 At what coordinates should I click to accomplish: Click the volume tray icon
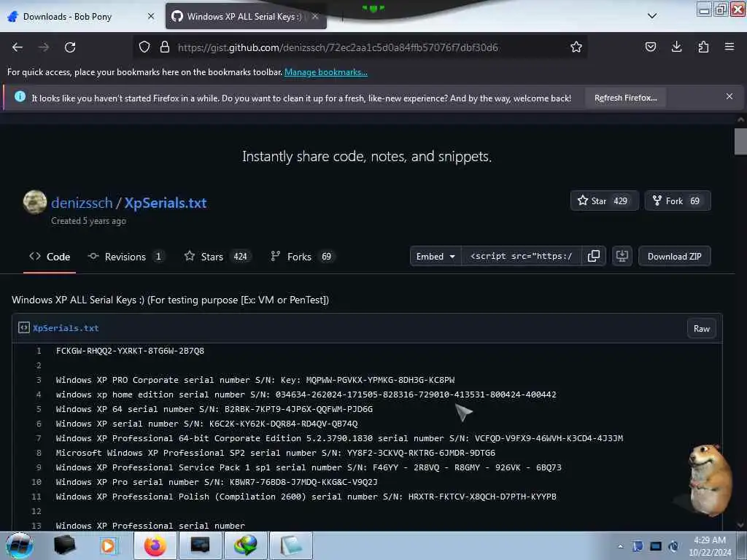click(x=673, y=546)
